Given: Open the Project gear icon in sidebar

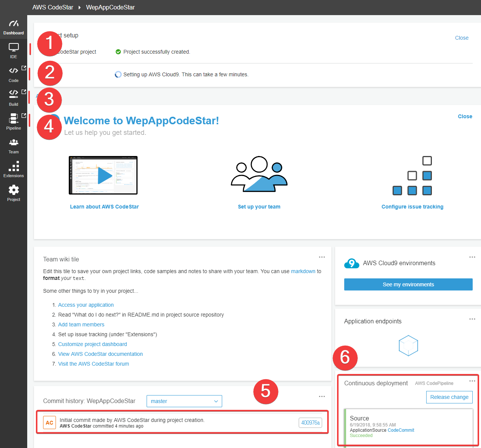Looking at the screenshot, I should [x=14, y=190].
